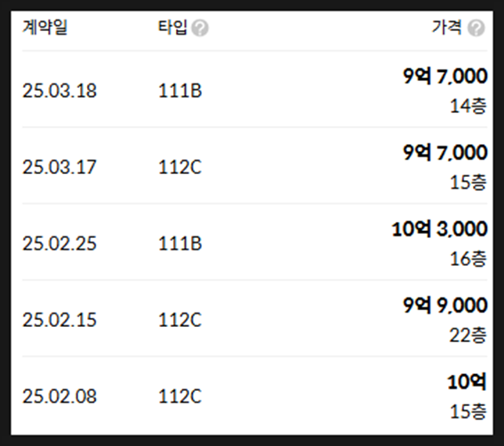
Task: Click the 10억 3,000 price
Action: coord(439,229)
